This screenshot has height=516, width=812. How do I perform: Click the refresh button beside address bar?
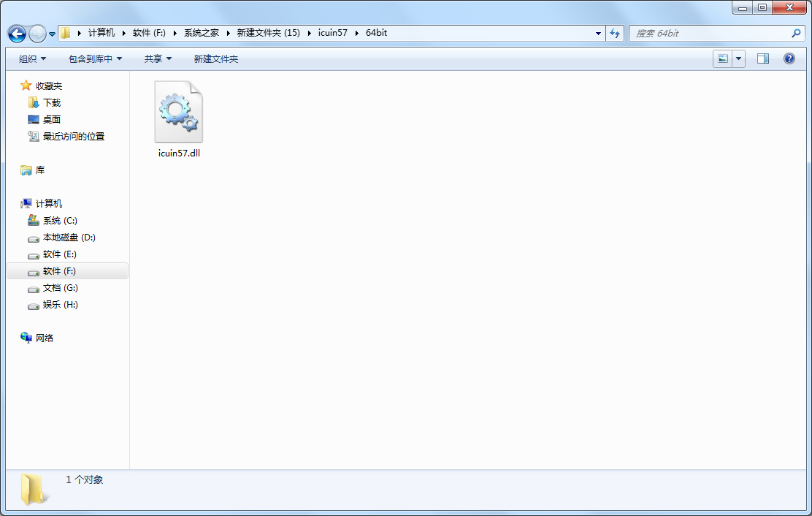tap(615, 34)
